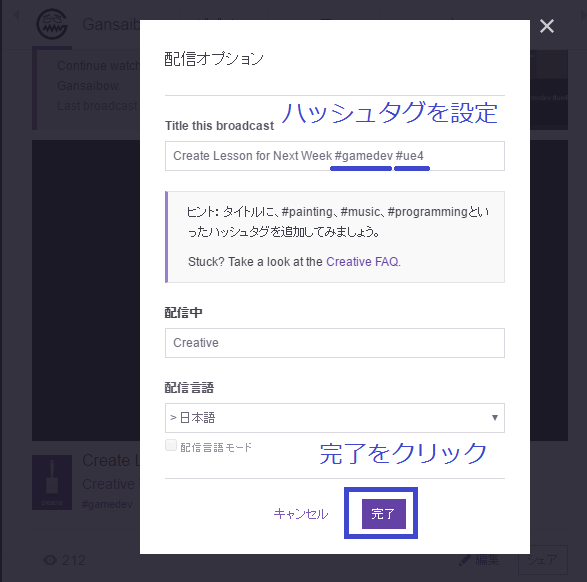Image resolution: width=587 pixels, height=582 pixels.
Task: Click the viewer count eye icon beside 212
Action: click(50, 560)
